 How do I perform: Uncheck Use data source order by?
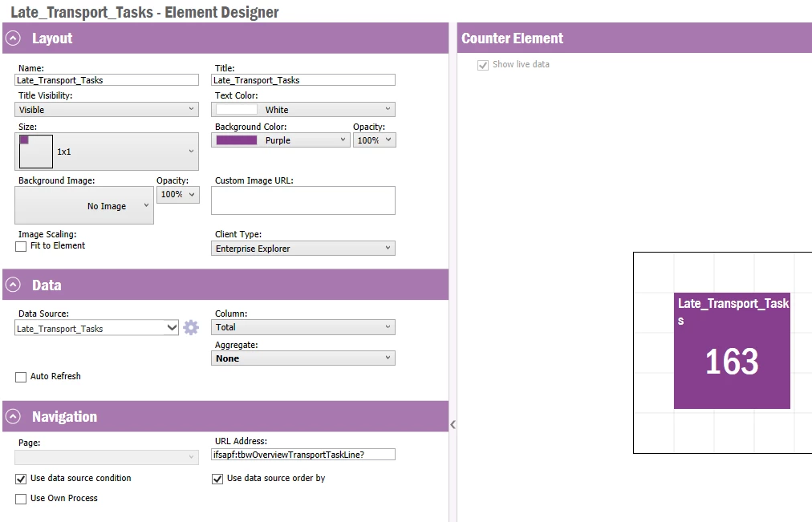tap(217, 479)
